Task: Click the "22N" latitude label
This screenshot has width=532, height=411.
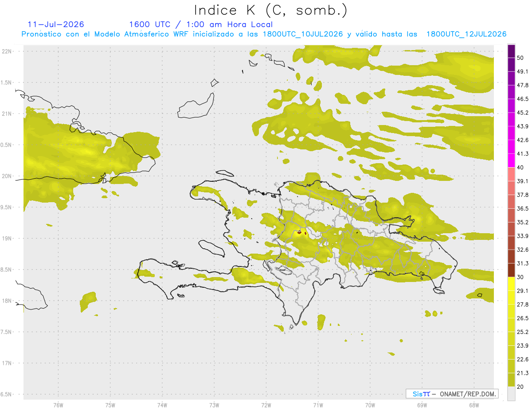Action: (x=7, y=51)
